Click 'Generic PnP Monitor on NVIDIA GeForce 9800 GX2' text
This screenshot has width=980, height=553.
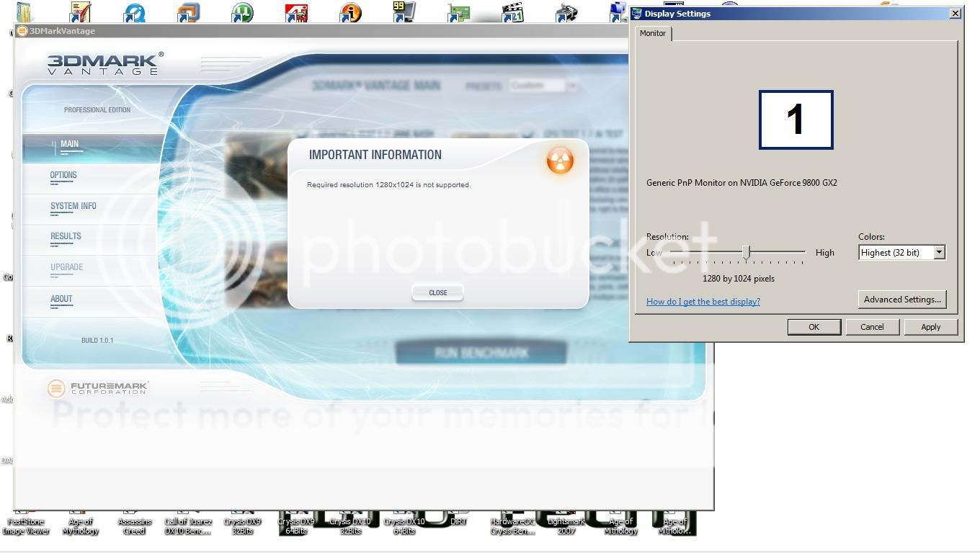point(741,183)
